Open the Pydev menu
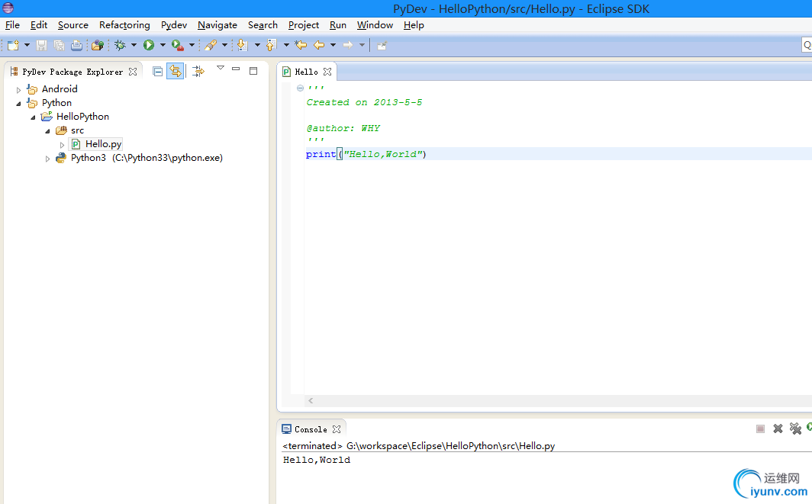 click(173, 25)
